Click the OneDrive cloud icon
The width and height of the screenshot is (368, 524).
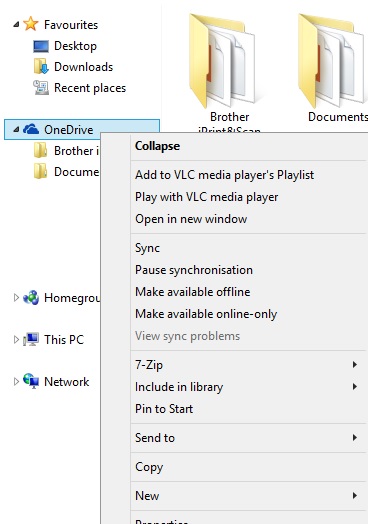pos(31,129)
